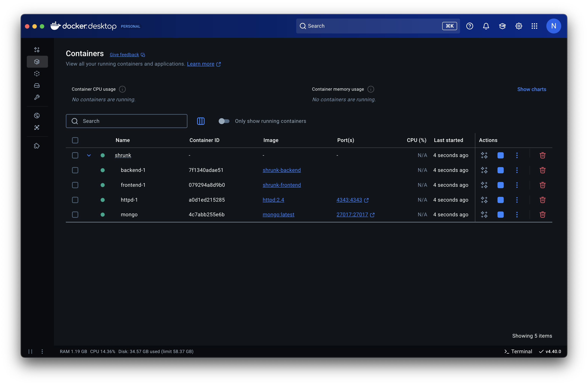The width and height of the screenshot is (588, 385).
Task: Open shrunk-backend image link
Action: (282, 170)
